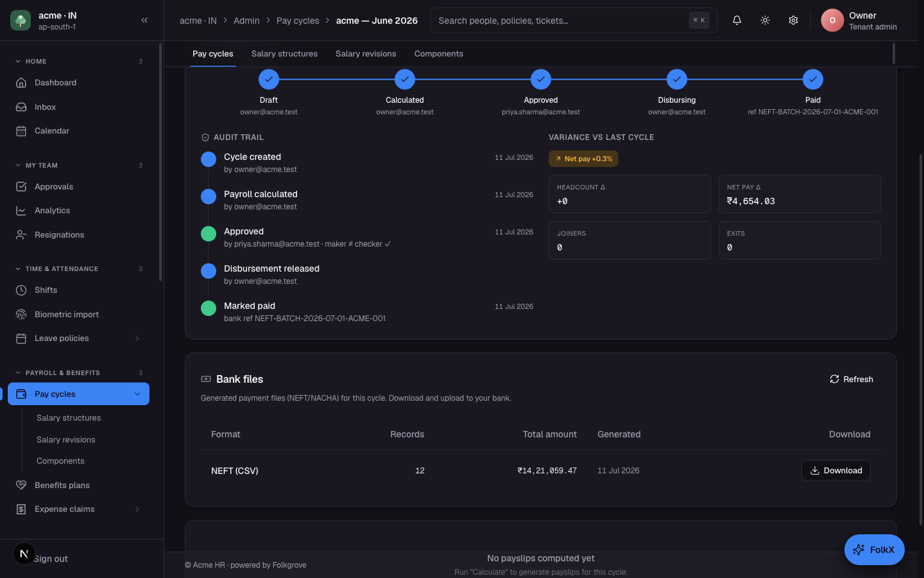Viewport: 924px width, 578px height.
Task: Open Benefits plans heart icon
Action: (21, 486)
